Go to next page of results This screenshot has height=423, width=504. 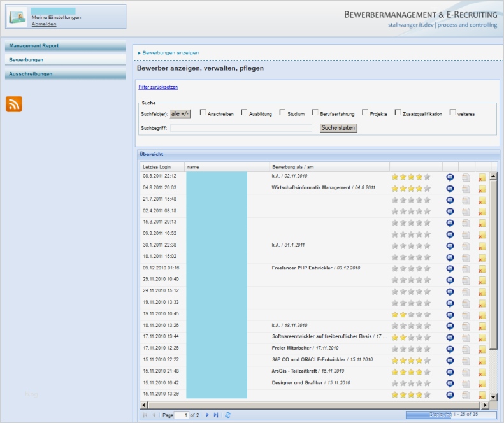[207, 415]
